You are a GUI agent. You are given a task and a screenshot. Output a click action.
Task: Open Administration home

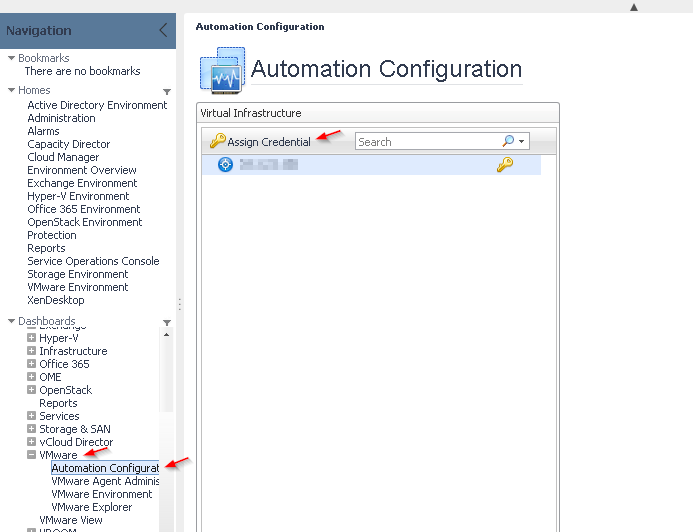click(x=61, y=118)
